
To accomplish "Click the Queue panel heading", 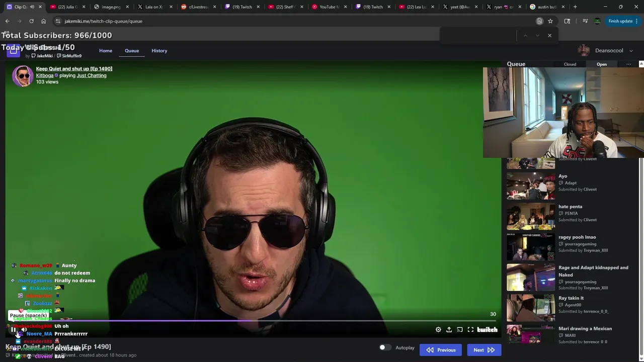I will pyautogui.click(x=516, y=64).
